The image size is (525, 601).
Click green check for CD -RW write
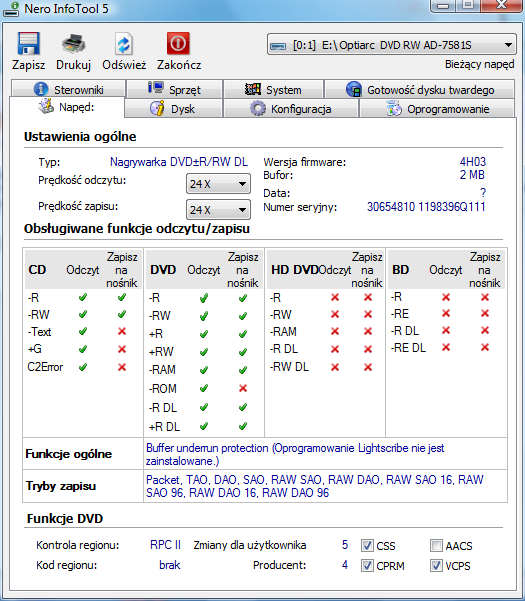coord(122,314)
